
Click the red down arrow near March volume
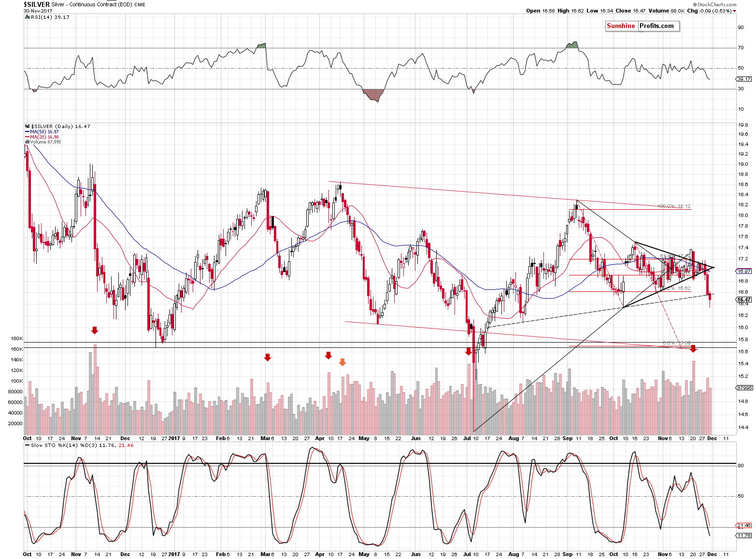click(268, 358)
